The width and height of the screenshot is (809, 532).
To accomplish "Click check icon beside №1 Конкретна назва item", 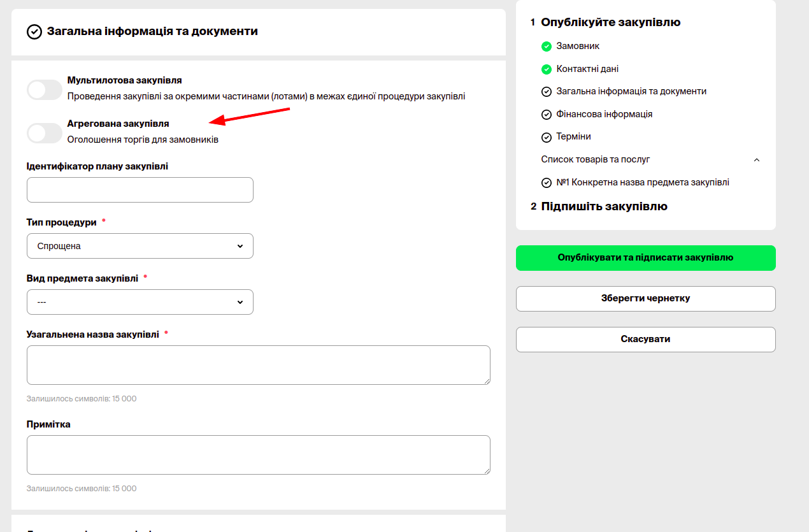I will tap(546, 183).
